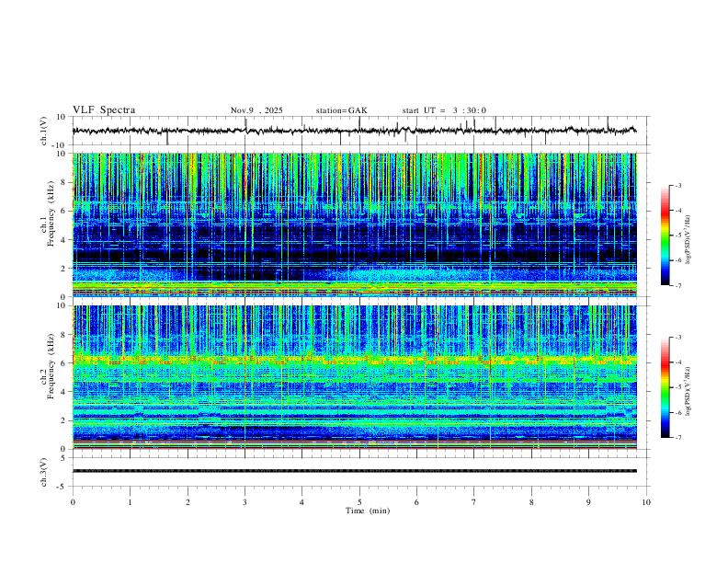Viewport: 728px width, 563px height.
Task: Select the "station=GAK" label
Action: (341, 110)
